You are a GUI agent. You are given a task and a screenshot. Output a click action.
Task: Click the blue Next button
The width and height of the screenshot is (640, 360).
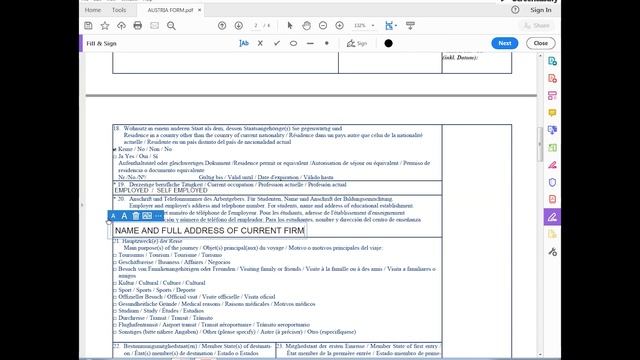(x=505, y=43)
